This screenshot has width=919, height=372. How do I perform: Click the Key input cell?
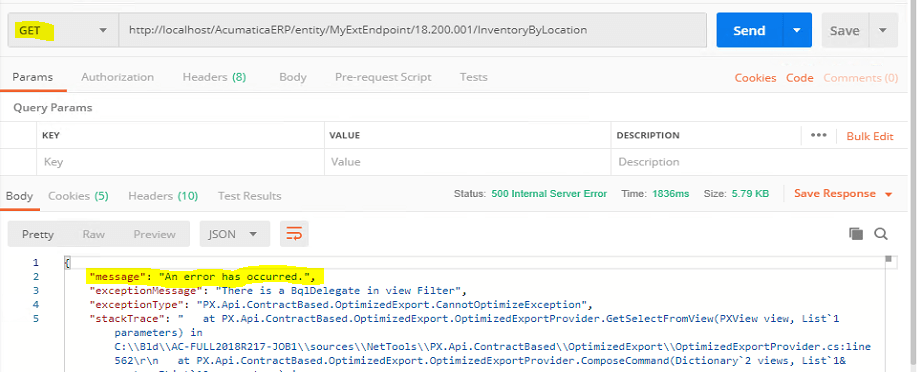tap(180, 162)
